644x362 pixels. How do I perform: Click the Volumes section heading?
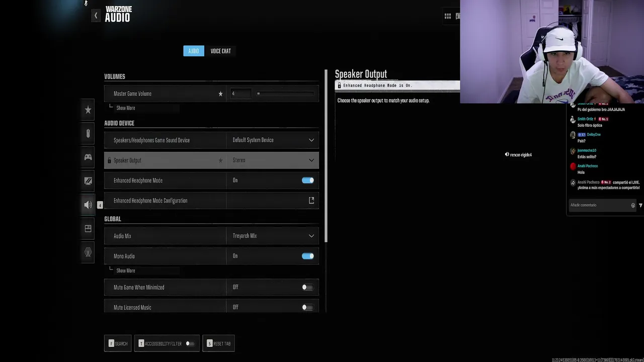pyautogui.click(x=115, y=76)
